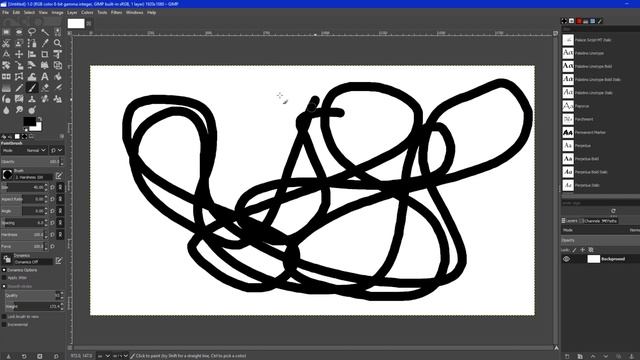Screen dimensions: 640x360
Task: Collapse the Dynamics Options expander
Action: point(4,270)
